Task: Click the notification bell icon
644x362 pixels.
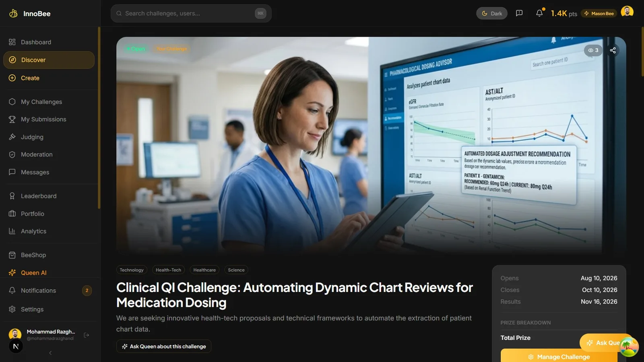Action: point(539,13)
